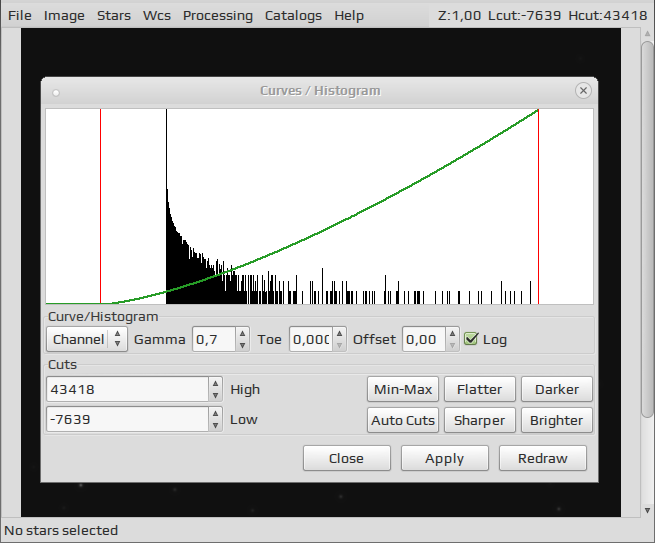This screenshot has height=543, width=655.
Task: Click the left red low-cut marker line
Action: click(100, 206)
